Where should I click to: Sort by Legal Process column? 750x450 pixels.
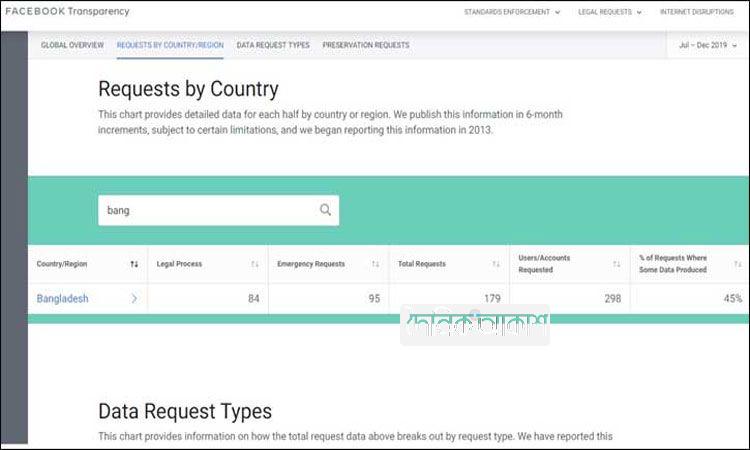255,264
